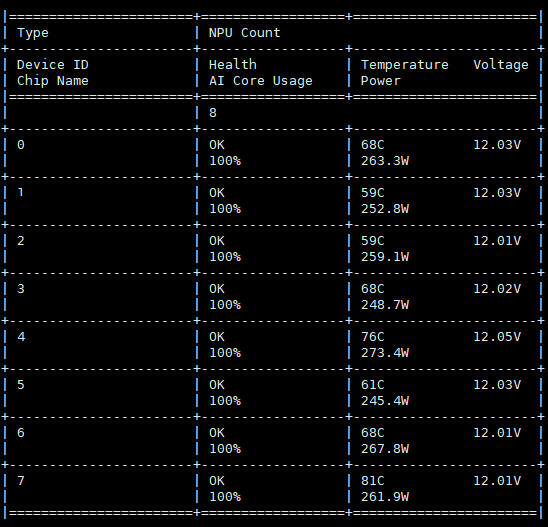Select the Device ID column header
This screenshot has height=527, width=548.
coord(53,64)
